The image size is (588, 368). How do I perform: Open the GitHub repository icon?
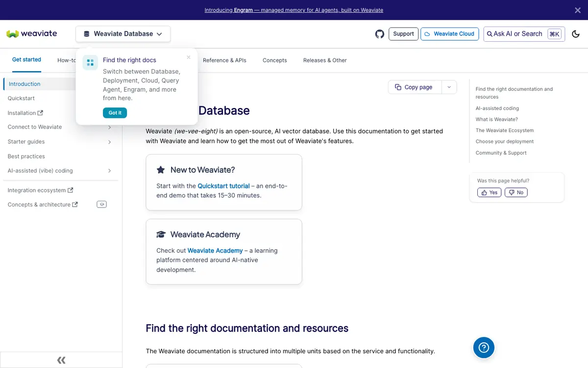click(x=380, y=34)
